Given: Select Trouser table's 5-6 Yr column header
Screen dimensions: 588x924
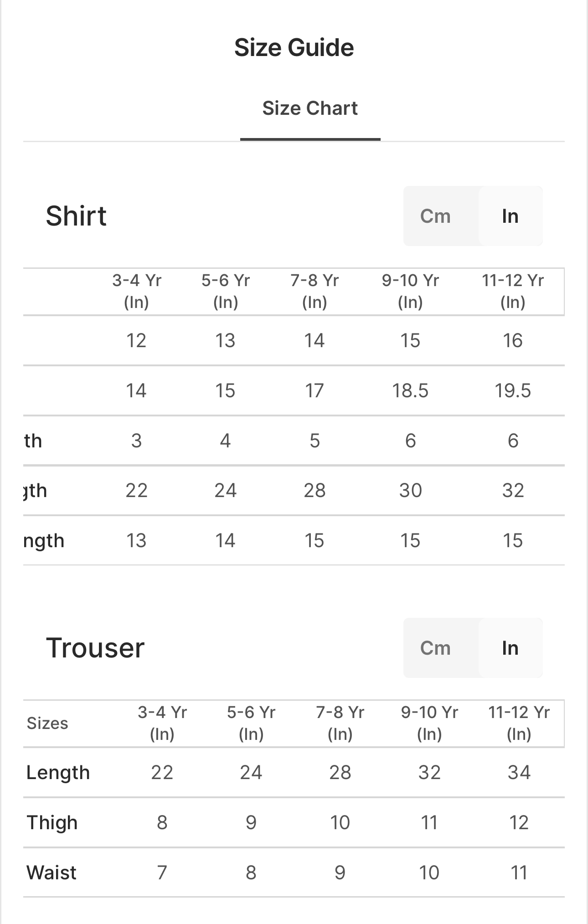Looking at the screenshot, I should (x=251, y=723).
